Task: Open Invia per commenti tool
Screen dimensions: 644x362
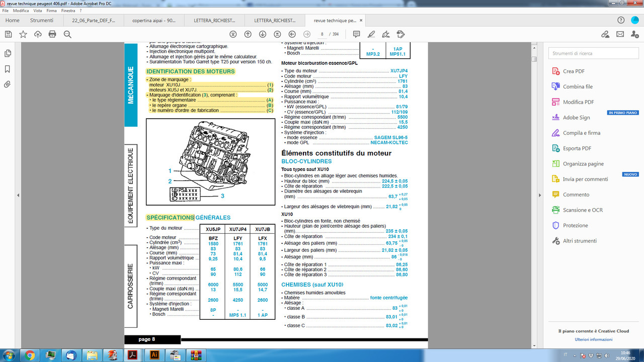Action: [585, 179]
